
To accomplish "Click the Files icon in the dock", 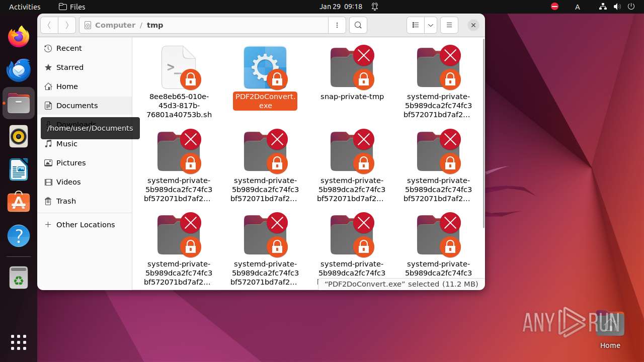I will click(19, 103).
